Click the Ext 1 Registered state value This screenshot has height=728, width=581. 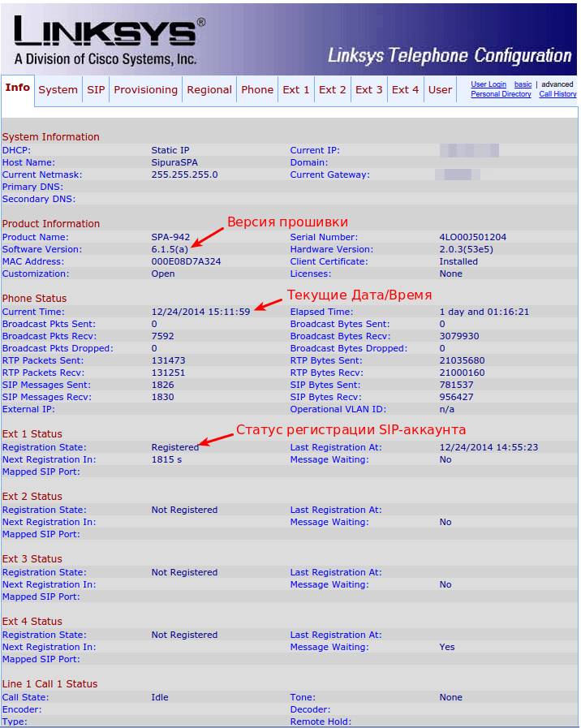[x=175, y=447]
